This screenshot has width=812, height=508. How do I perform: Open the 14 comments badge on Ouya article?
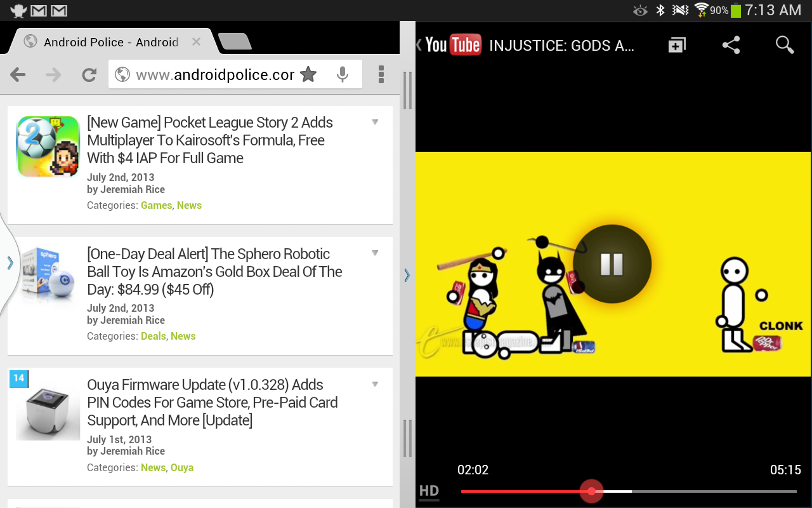coord(18,378)
